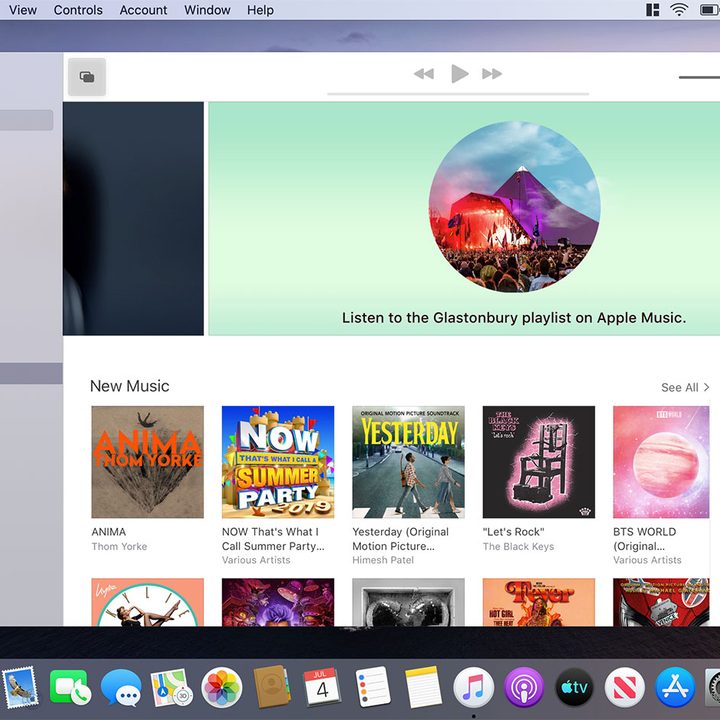Adjust the volume slider at top right
Image resolution: width=720 pixels, height=720 pixels.
coord(699,77)
